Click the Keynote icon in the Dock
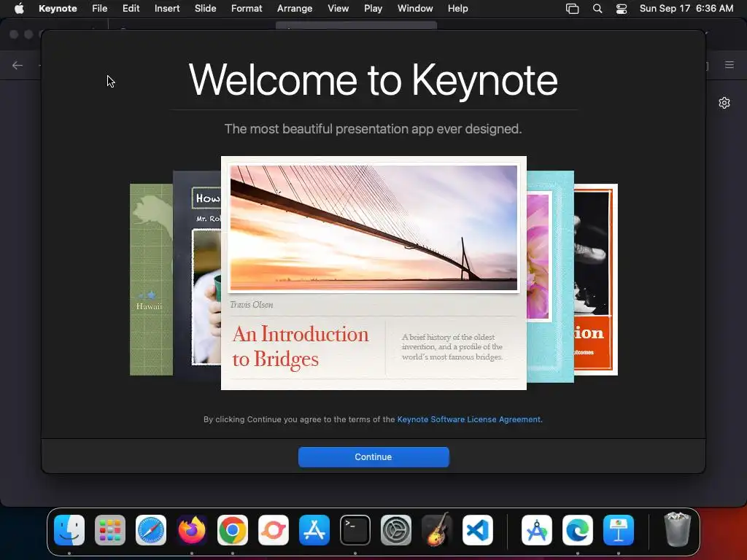Viewport: 747px width, 560px height. pos(619,530)
